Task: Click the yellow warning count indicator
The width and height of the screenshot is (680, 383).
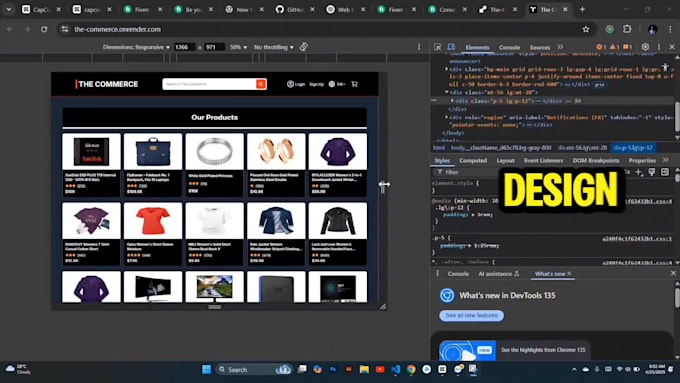Action: (x=615, y=47)
